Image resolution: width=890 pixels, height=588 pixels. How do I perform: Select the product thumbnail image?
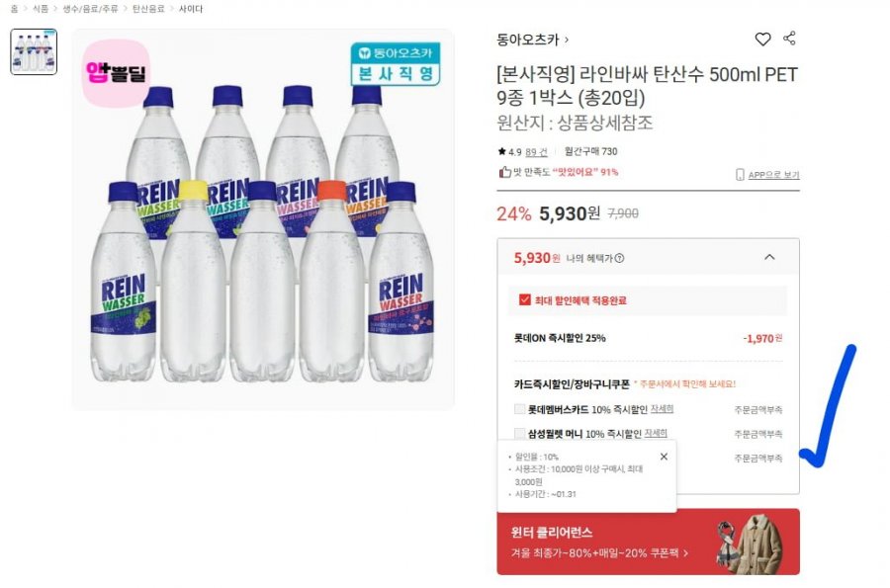(34, 52)
